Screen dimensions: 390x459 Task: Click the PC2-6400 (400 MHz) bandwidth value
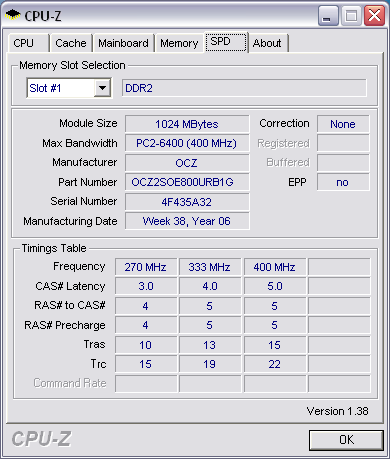pos(187,143)
